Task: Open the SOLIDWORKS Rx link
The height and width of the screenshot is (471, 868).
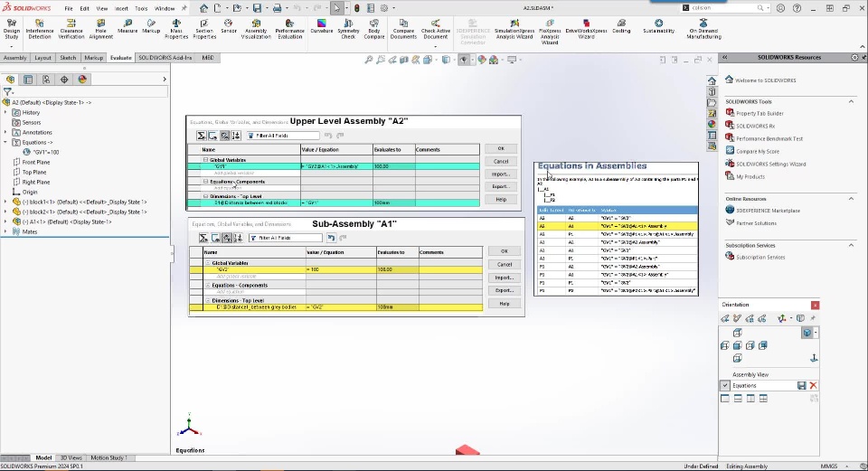Action: [755, 127]
